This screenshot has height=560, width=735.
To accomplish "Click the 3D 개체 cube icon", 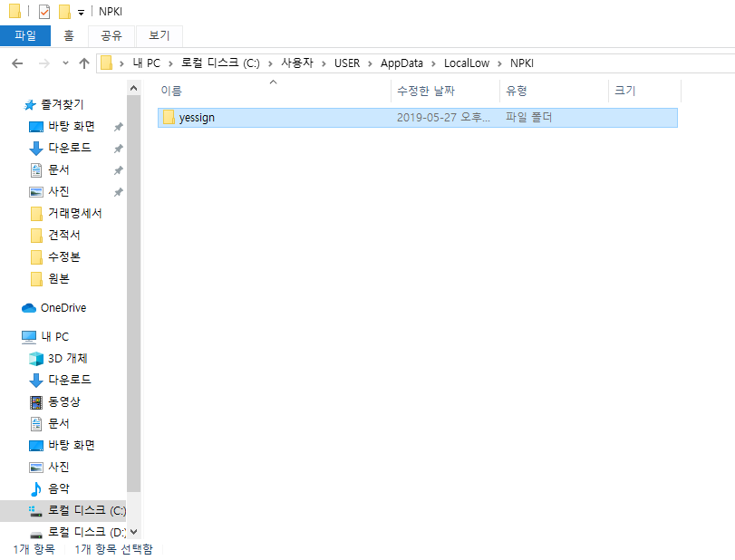I will pos(36,359).
